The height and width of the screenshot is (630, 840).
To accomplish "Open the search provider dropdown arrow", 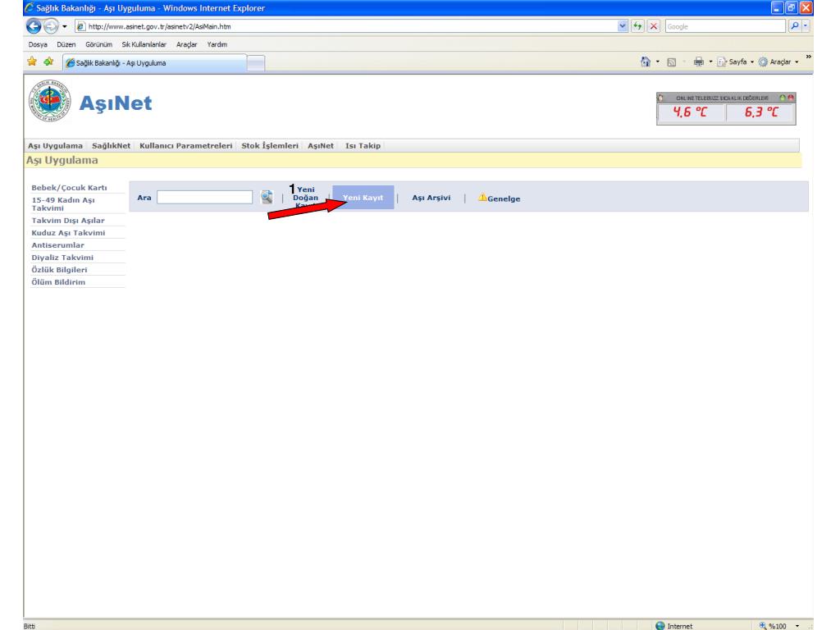I will [x=806, y=26].
